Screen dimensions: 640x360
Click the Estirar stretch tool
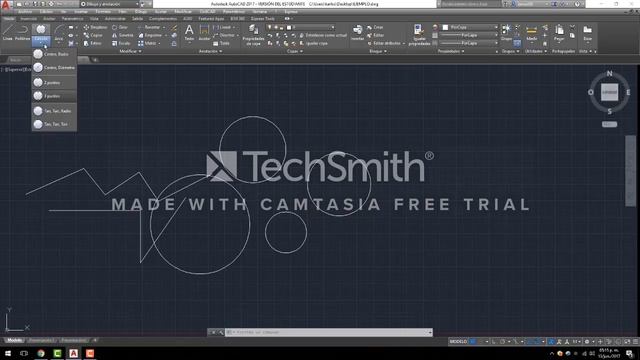tap(93, 43)
